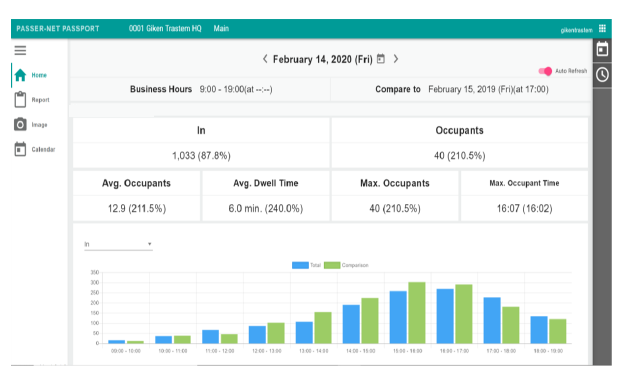This screenshot has height=379, width=626.
Task: Click the blue Total bar for 17:00 - 18:00
Action: (x=492, y=320)
